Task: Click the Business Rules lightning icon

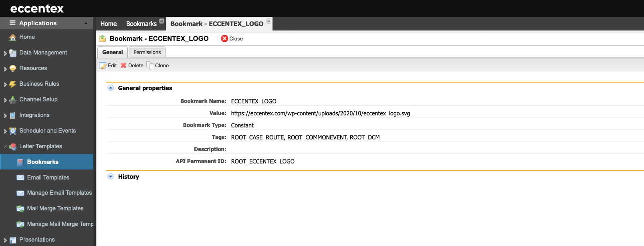Action: 13,84
